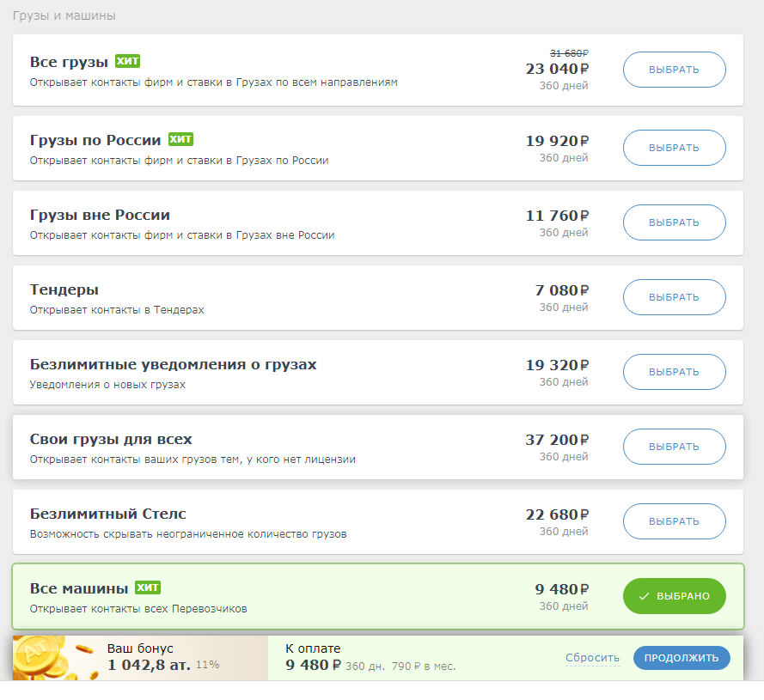Choose Свои грузы для всех
Image resolution: width=764 pixels, height=700 pixels.
[x=674, y=447]
